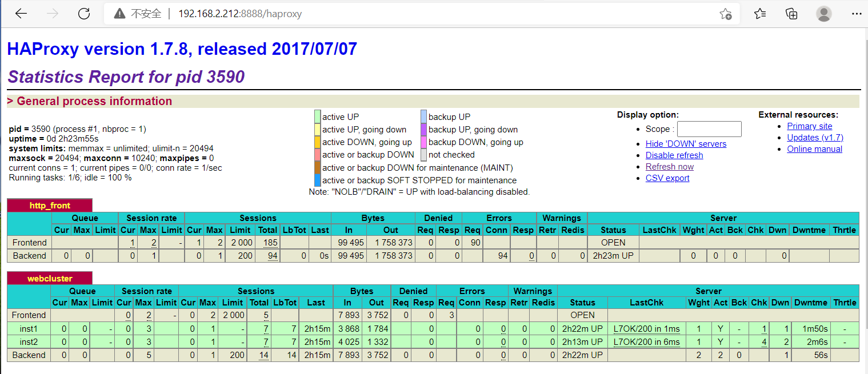
Task: Click the webcluster Frontend total sessions 5
Action: point(266,315)
